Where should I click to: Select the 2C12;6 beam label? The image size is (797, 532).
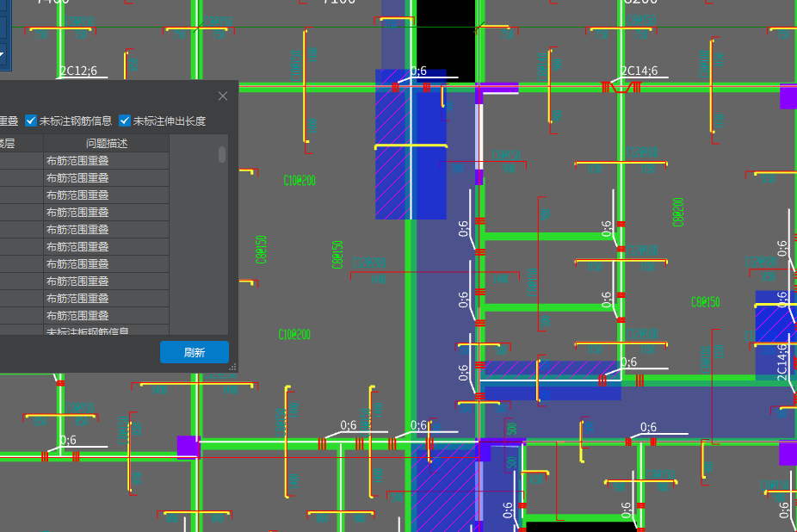coord(79,71)
